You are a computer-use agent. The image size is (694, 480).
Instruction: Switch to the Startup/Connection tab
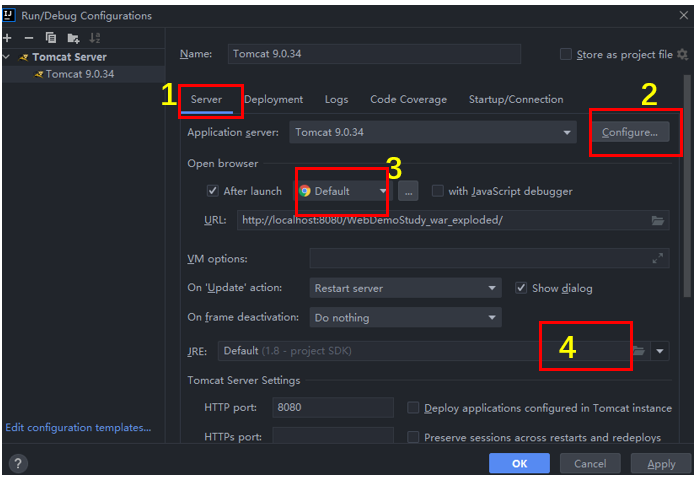coord(516,100)
